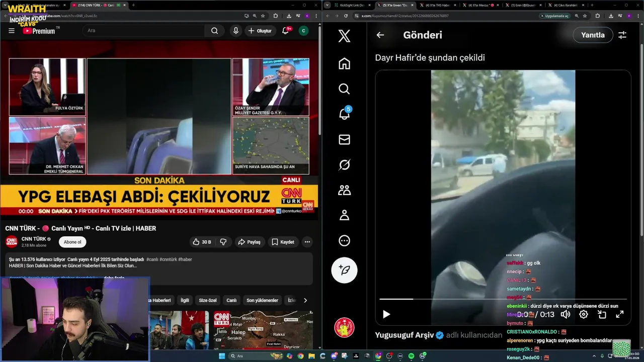This screenshot has width=644, height=362.
Task: Switch to the 'X'te THS Haber' tab
Action: coord(438,5)
